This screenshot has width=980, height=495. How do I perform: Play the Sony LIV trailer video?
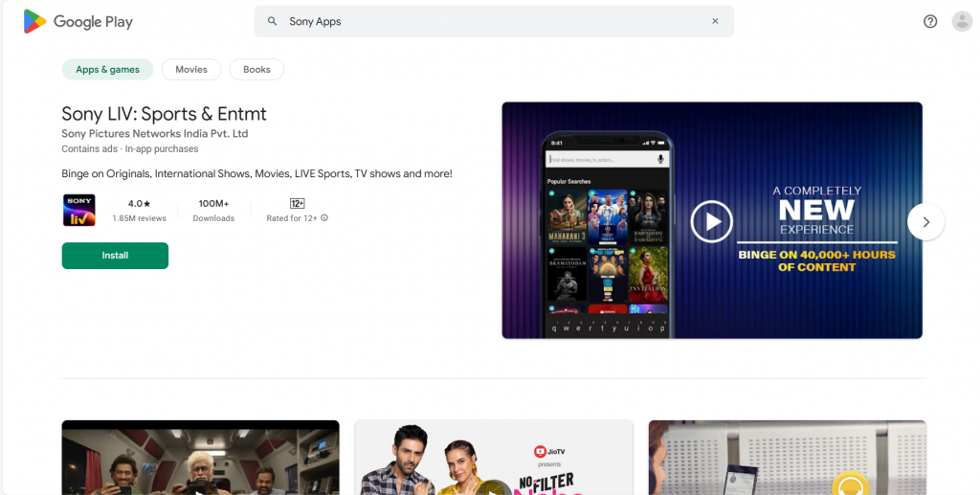(711, 221)
